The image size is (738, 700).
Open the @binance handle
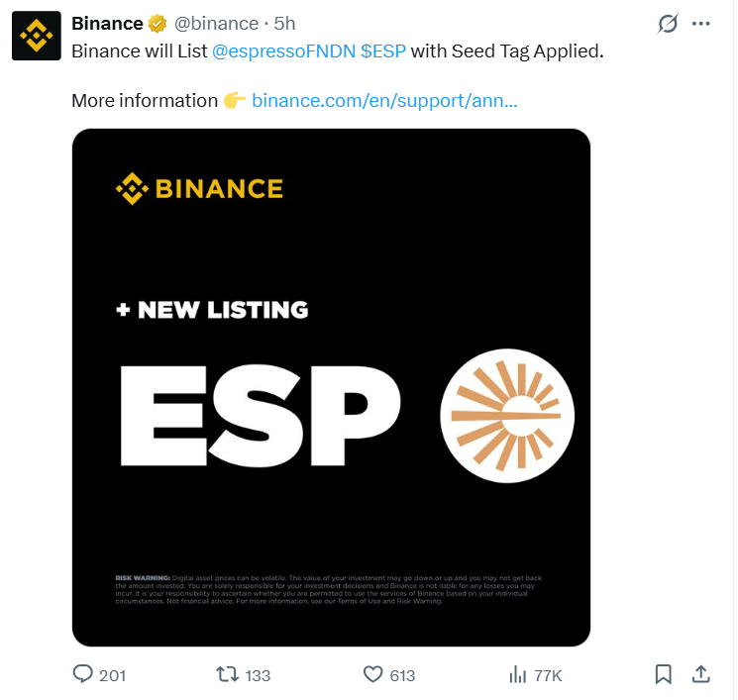(217, 24)
